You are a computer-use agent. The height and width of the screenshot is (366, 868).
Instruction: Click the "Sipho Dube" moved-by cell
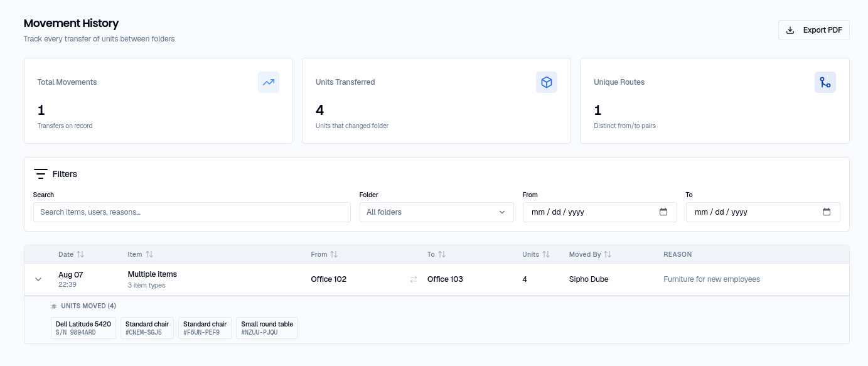point(589,279)
